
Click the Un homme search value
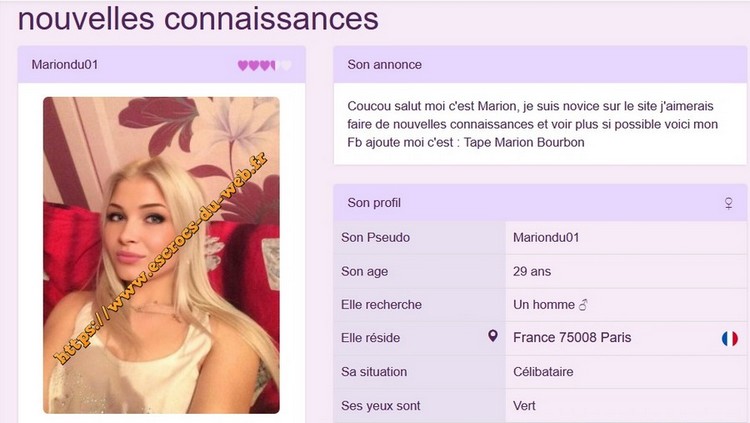544,305
